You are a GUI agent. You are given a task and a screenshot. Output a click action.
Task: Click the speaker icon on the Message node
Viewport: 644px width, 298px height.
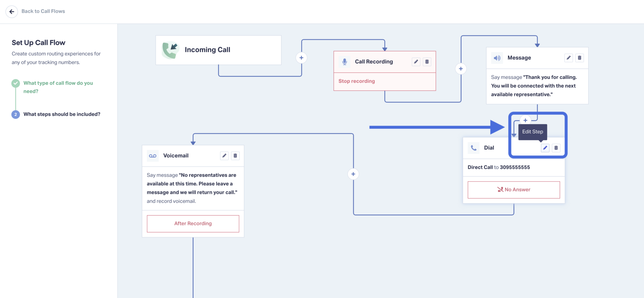[x=497, y=58]
